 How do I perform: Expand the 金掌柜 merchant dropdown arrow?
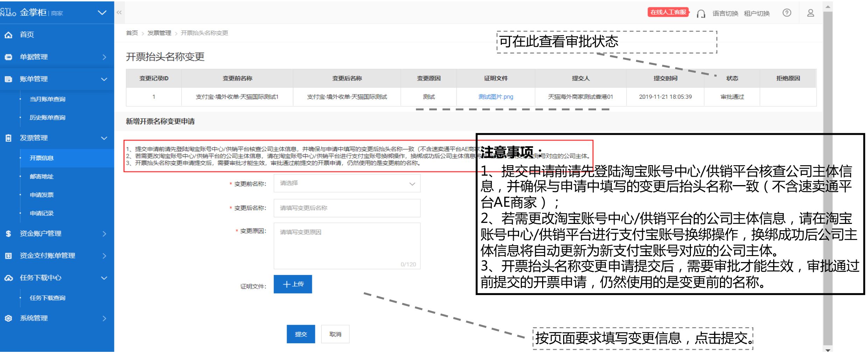coord(102,13)
